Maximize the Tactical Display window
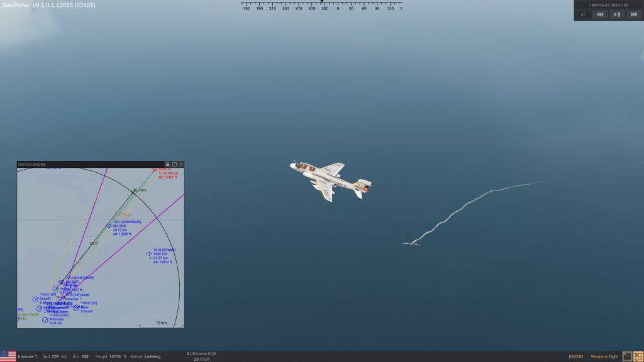 tap(174, 164)
